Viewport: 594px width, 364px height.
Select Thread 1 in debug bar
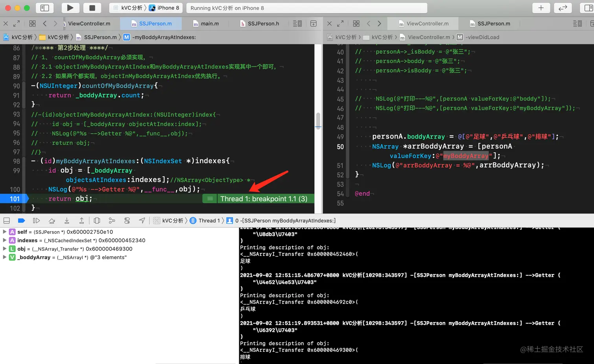[205, 221]
